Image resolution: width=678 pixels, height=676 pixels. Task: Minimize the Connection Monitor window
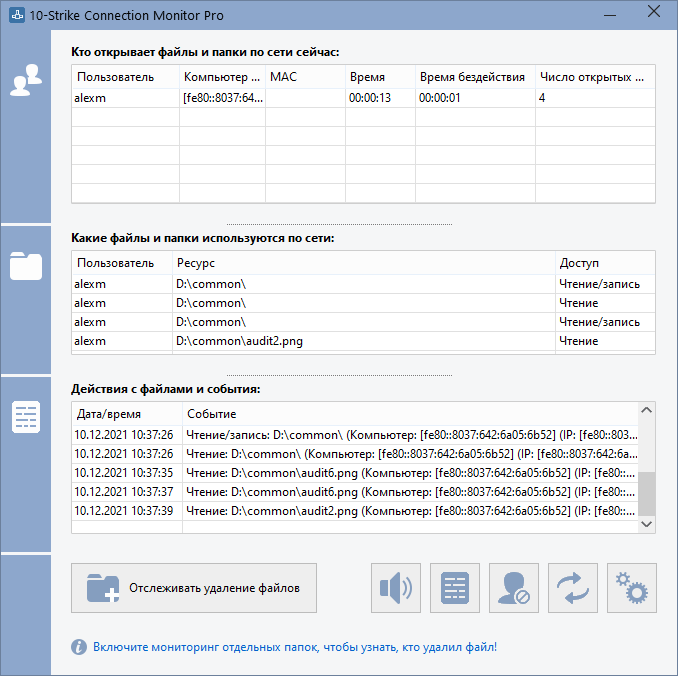pyautogui.click(x=610, y=15)
